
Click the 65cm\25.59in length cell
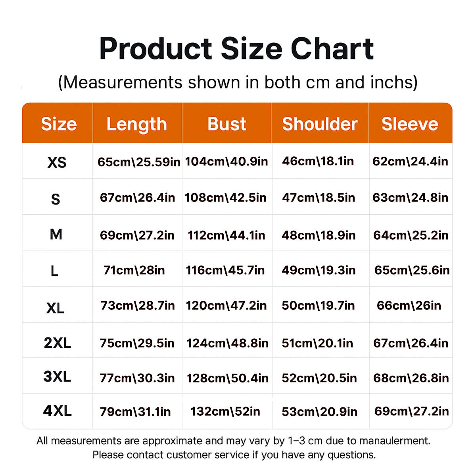139,162
